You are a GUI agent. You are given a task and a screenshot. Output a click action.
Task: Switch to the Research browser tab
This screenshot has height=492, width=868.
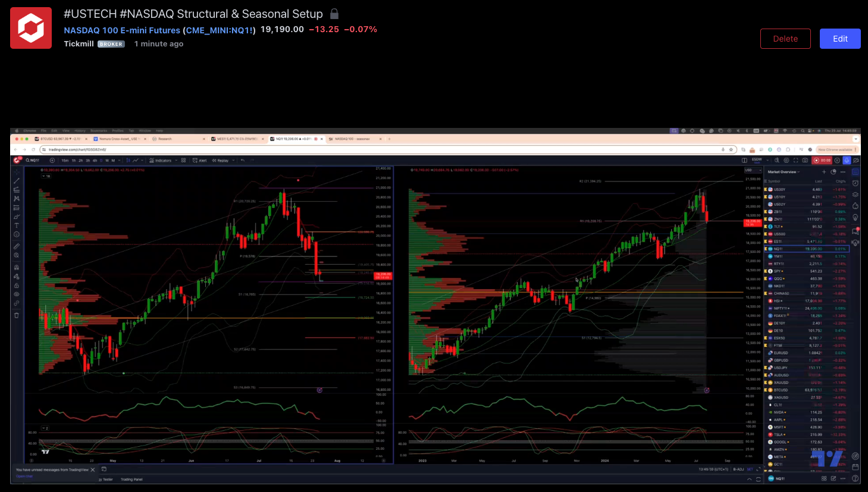tap(178, 139)
